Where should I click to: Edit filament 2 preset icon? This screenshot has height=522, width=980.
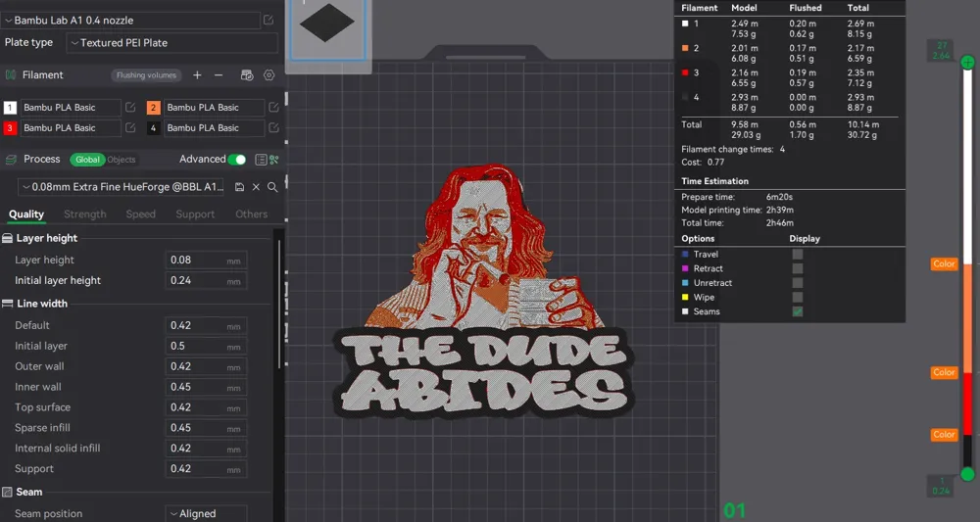(x=273, y=108)
